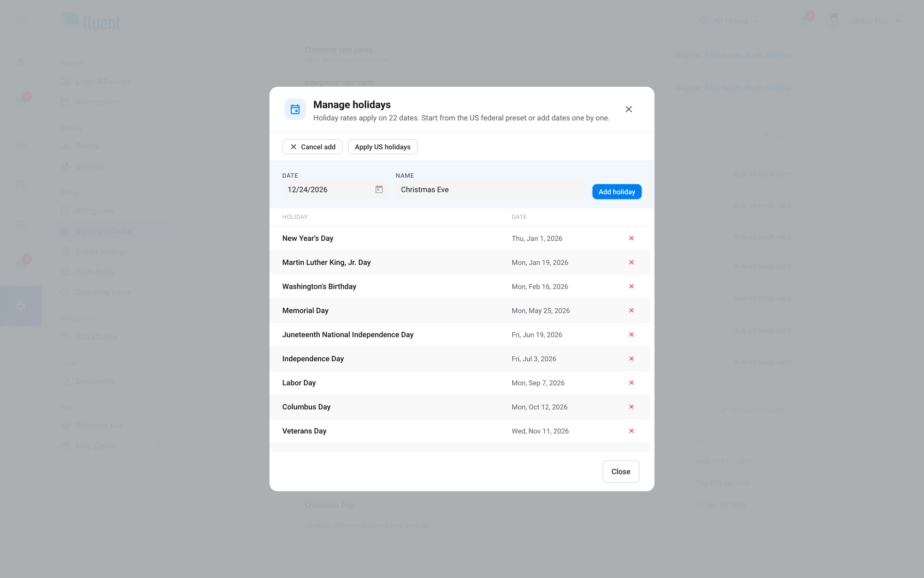Delete Martin Luther King, Jr. Day row

point(632,262)
